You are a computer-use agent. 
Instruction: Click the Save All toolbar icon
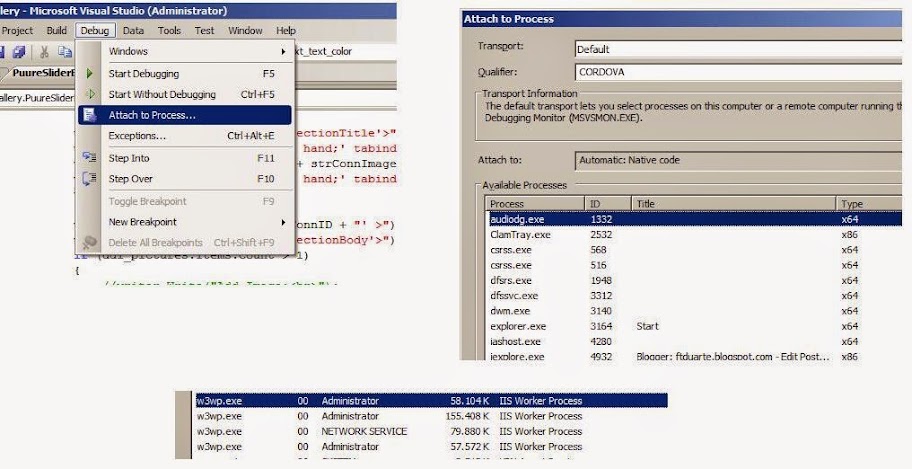(x=18, y=52)
